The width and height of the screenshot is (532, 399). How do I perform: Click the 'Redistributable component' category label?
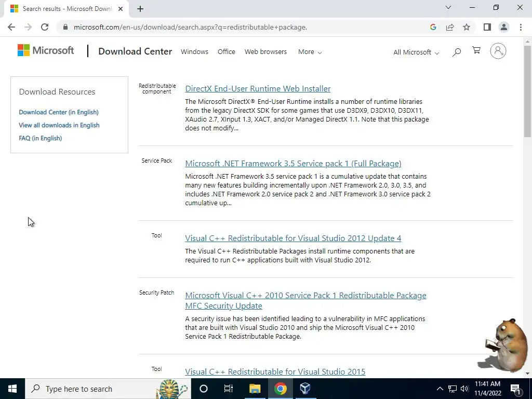coord(157,88)
